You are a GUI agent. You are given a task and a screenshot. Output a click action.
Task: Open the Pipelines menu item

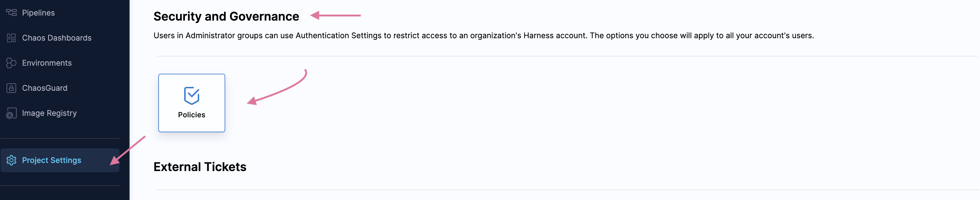(39, 13)
